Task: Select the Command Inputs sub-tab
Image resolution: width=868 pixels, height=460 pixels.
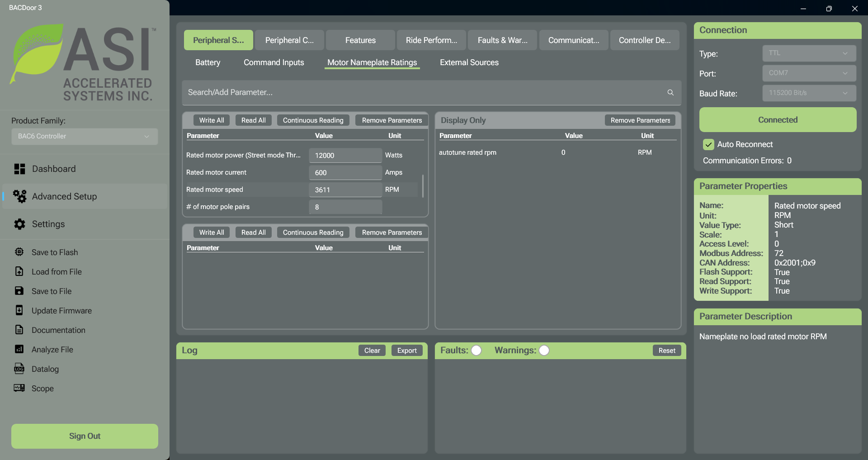Action: [x=274, y=62]
